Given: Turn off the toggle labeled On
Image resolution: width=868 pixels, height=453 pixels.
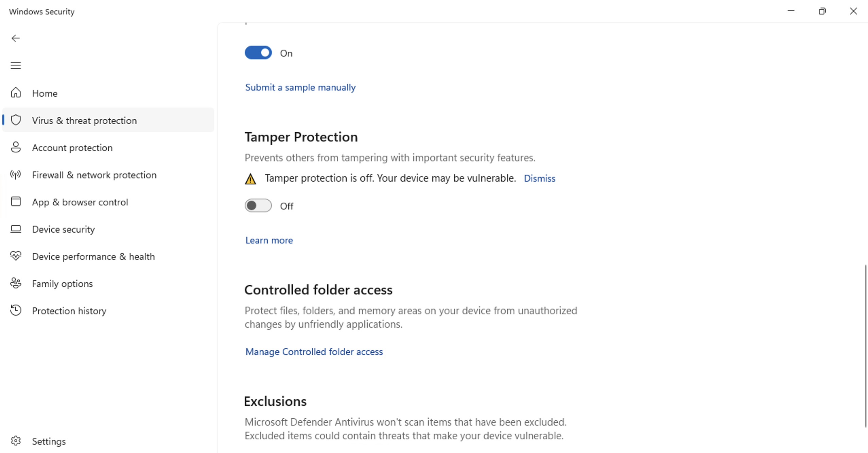Looking at the screenshot, I should (258, 53).
